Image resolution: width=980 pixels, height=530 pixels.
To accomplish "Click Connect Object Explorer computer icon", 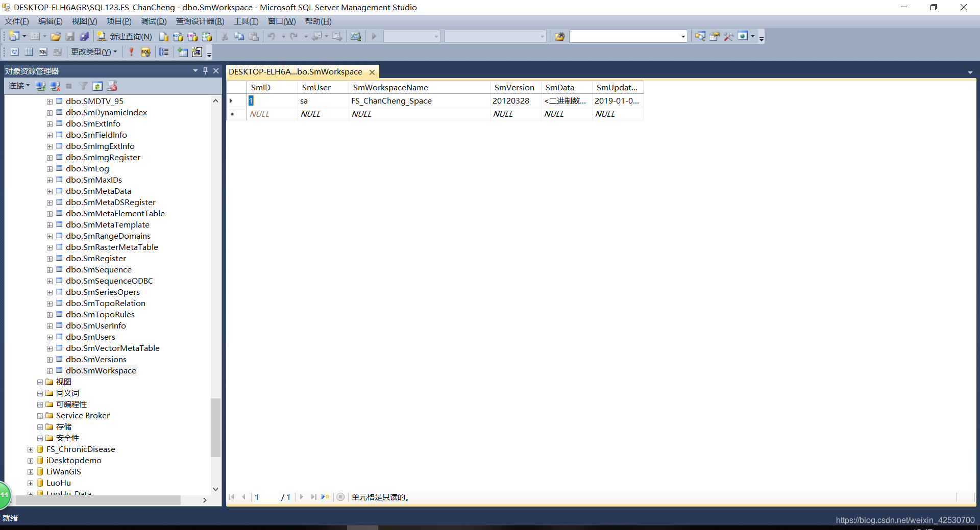I will click(41, 86).
